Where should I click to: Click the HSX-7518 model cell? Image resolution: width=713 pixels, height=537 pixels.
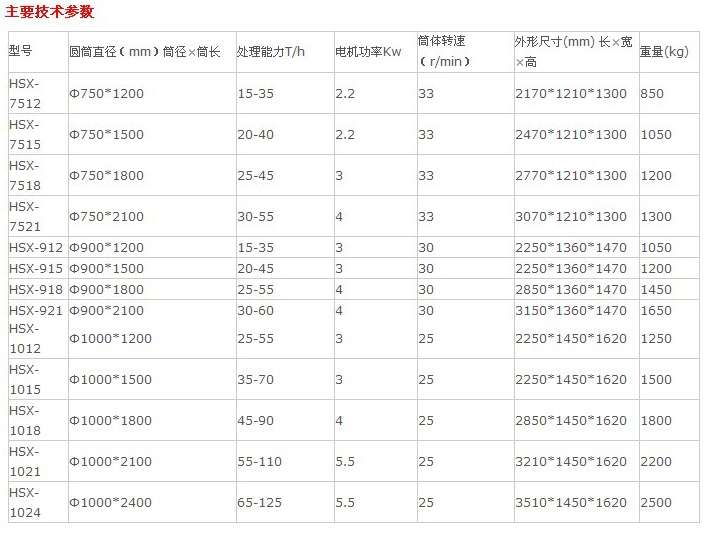click(25, 175)
